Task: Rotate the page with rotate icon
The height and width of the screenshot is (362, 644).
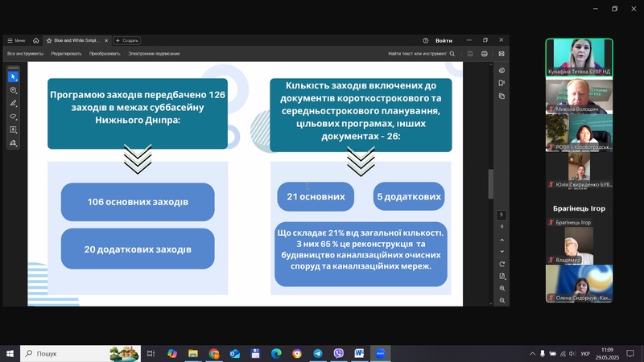Action: click(502, 265)
